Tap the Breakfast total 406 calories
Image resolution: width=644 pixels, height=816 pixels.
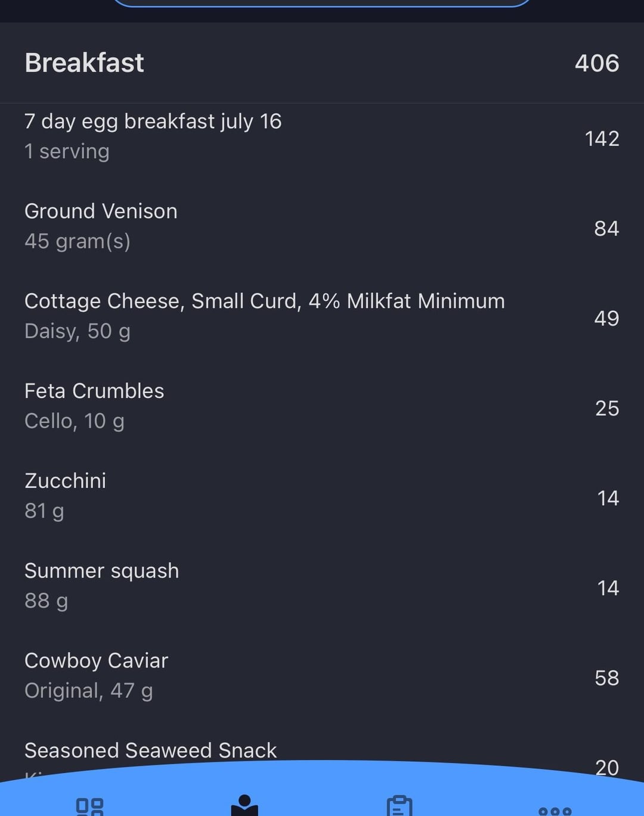pos(597,63)
